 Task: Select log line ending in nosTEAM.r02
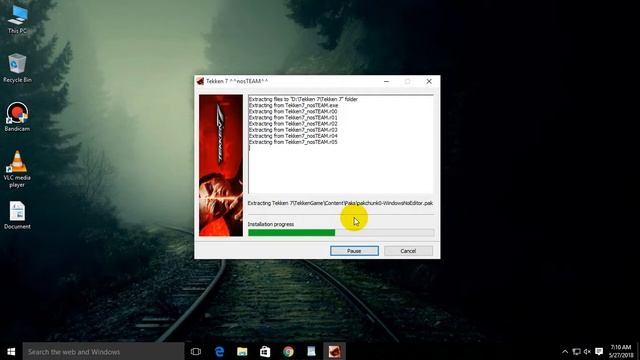293,124
